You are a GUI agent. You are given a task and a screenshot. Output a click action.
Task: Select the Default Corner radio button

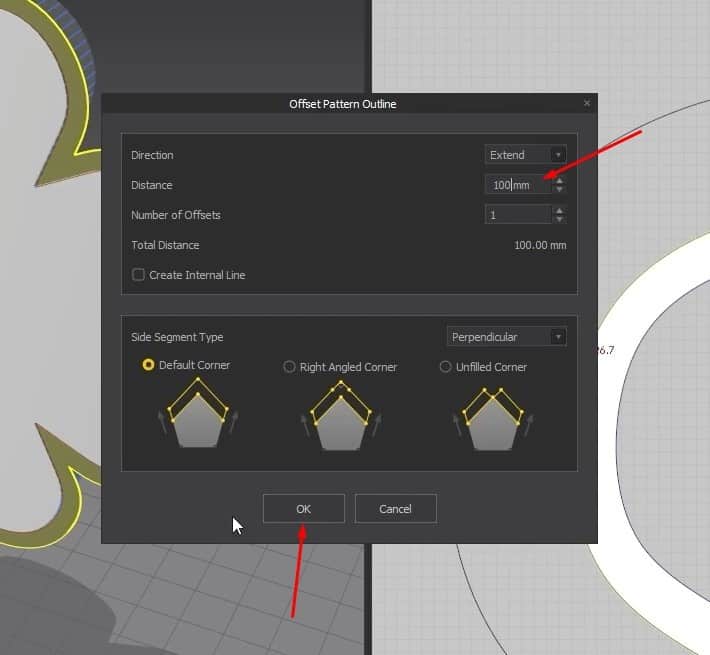point(148,365)
